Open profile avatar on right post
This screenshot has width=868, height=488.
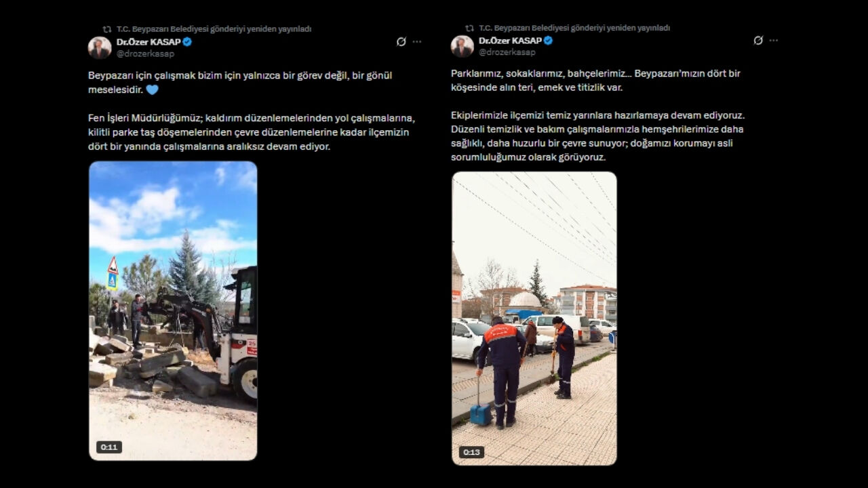point(462,46)
